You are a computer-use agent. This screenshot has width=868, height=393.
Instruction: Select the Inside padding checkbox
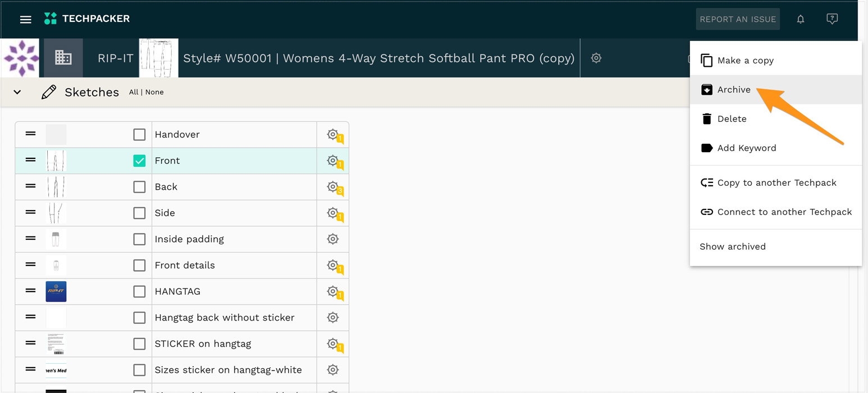(x=139, y=239)
